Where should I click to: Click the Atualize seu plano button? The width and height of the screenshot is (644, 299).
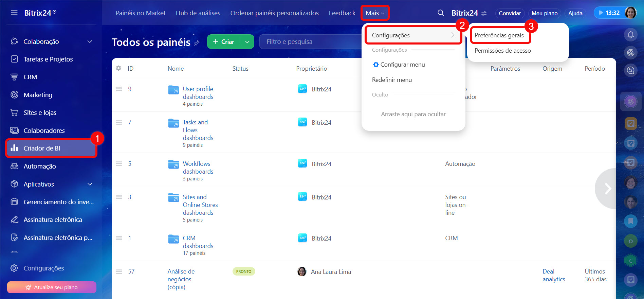tap(52, 287)
